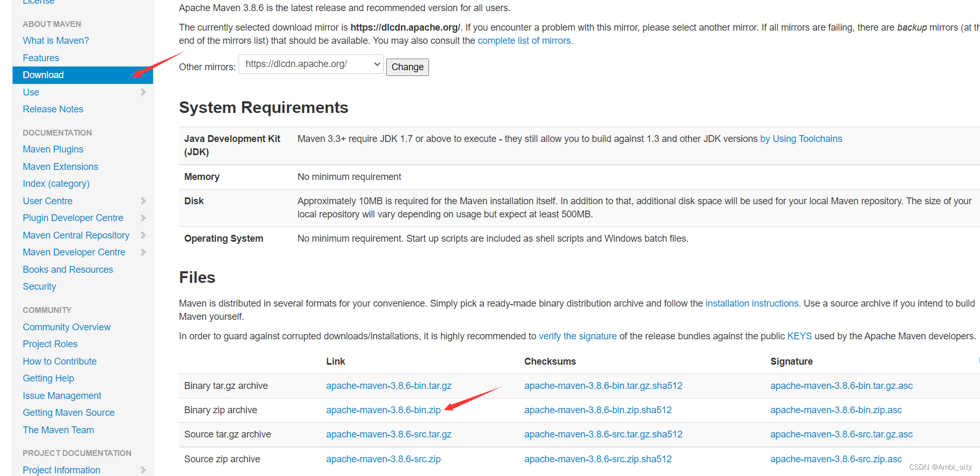Open the installation instructions link
Screen dimensions: 980x476
pos(752,303)
